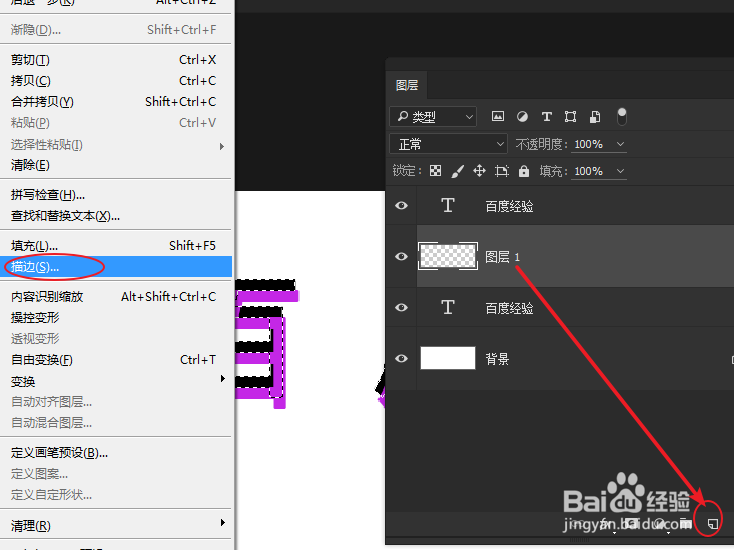
Task: Filter layers by shape layer icon
Action: (570, 117)
